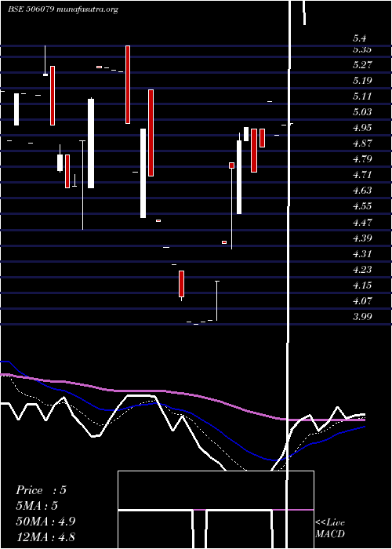Screen dimensions: 392x549
Task: Click the 5.03 price axis label
Action: [x=362, y=112]
